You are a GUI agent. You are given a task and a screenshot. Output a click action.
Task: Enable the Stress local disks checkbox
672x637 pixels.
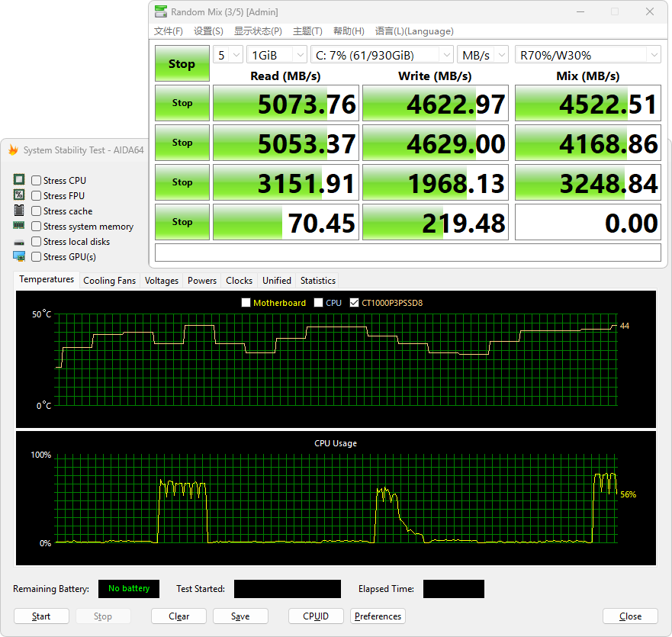click(x=37, y=242)
